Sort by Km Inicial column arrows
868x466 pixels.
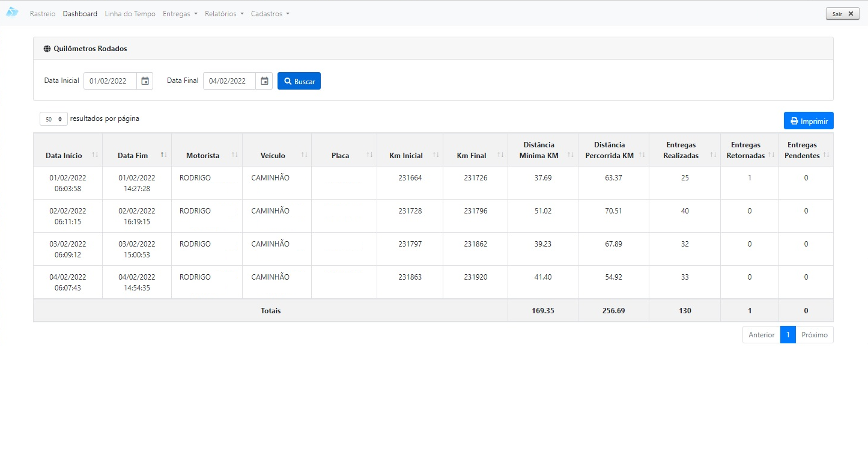[436, 155]
